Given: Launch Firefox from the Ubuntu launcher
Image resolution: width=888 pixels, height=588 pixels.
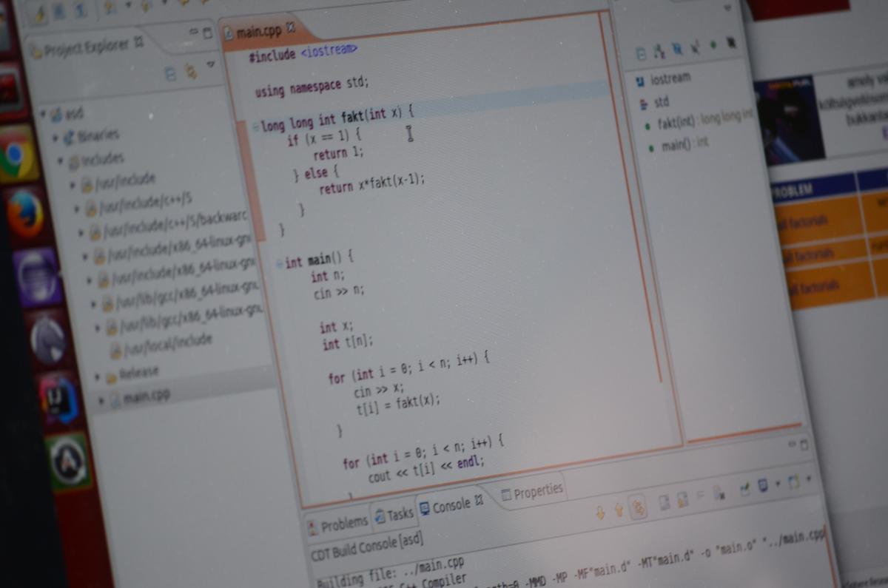Looking at the screenshot, I should [26, 214].
